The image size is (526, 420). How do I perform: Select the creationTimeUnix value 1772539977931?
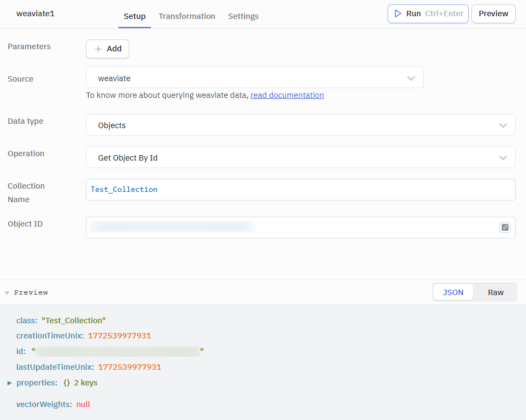click(x=119, y=336)
